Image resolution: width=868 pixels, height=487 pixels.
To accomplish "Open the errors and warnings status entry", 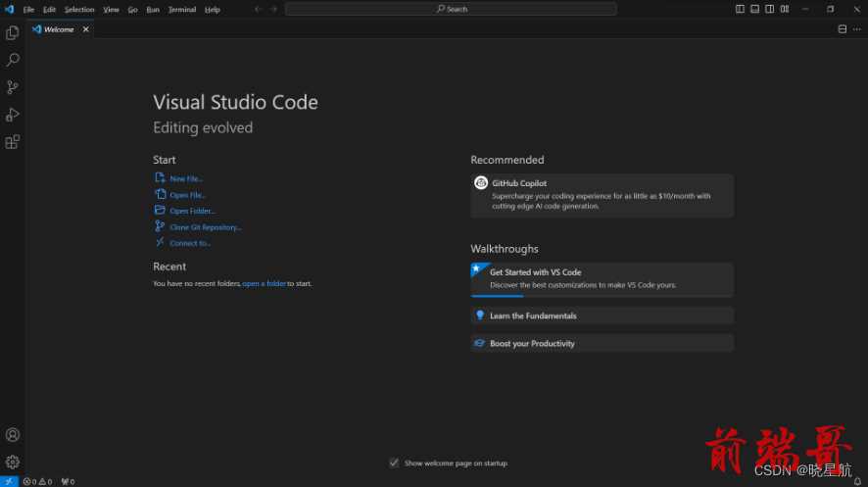I will pyautogui.click(x=37, y=481).
